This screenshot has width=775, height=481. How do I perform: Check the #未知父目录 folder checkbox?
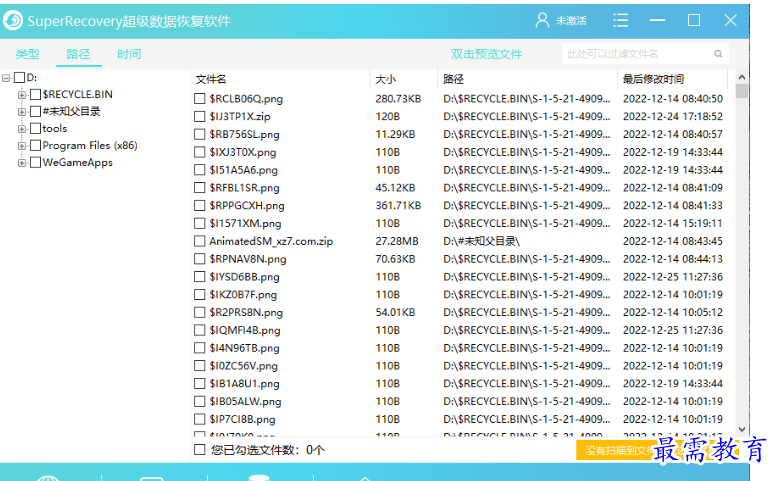(x=36, y=112)
